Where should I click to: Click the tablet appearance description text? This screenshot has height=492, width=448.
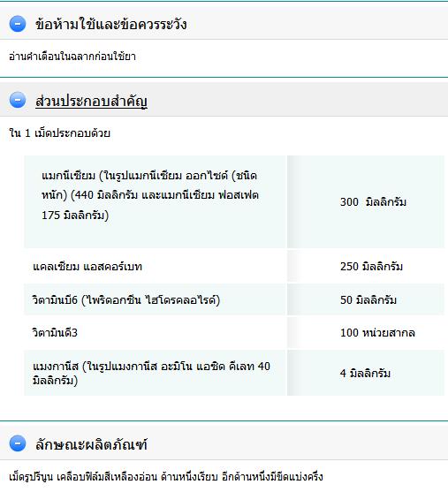point(166,477)
